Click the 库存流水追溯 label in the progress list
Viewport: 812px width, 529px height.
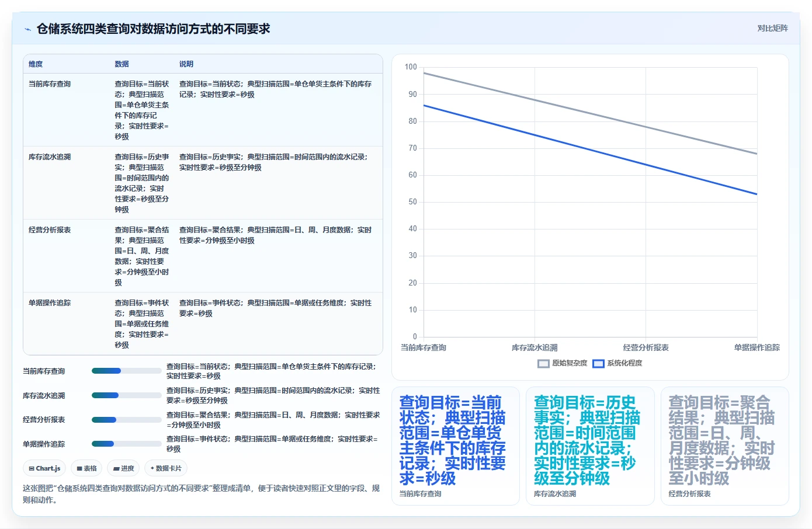[x=44, y=396]
